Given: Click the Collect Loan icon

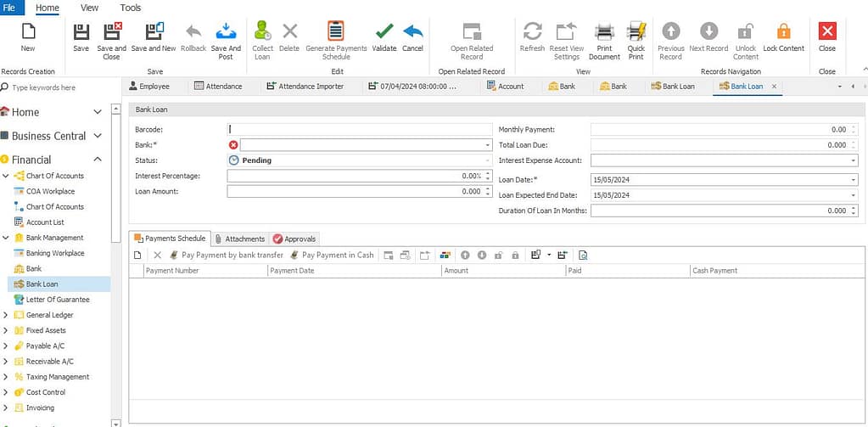Looking at the screenshot, I should coord(262,31).
